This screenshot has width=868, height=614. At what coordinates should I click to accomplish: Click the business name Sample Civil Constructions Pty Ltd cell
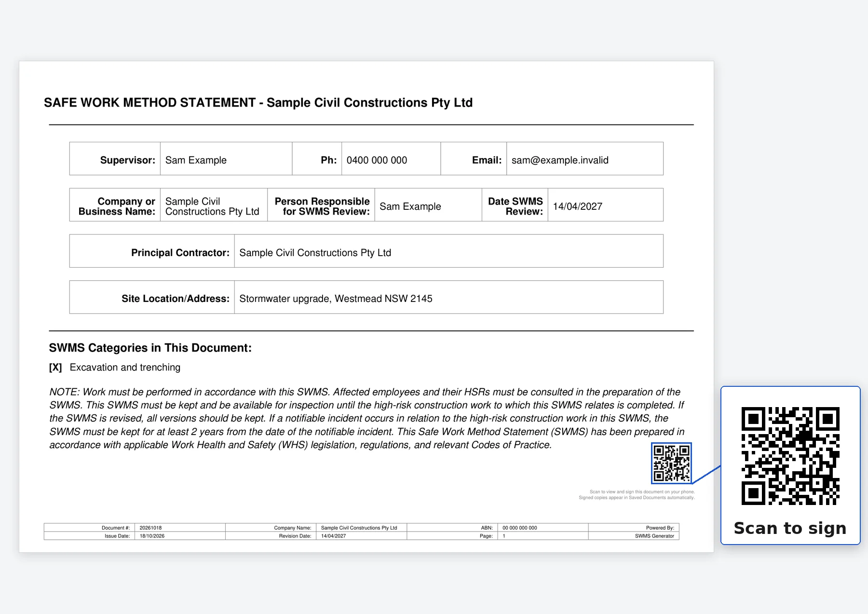click(x=214, y=205)
